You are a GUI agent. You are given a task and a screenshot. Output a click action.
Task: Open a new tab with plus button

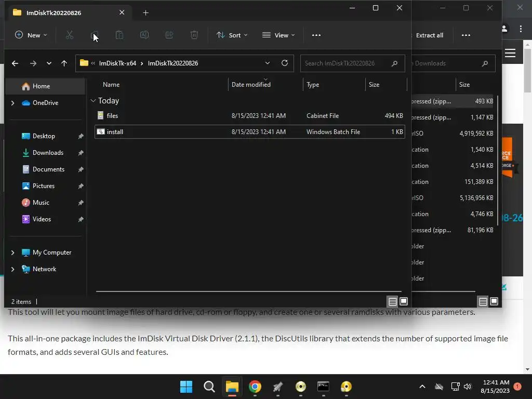pos(145,13)
